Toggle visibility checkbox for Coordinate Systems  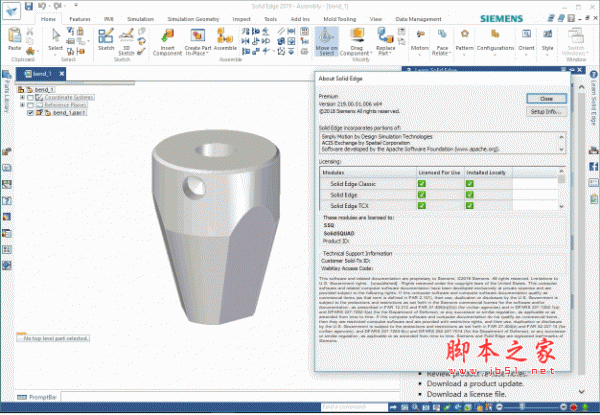point(31,98)
